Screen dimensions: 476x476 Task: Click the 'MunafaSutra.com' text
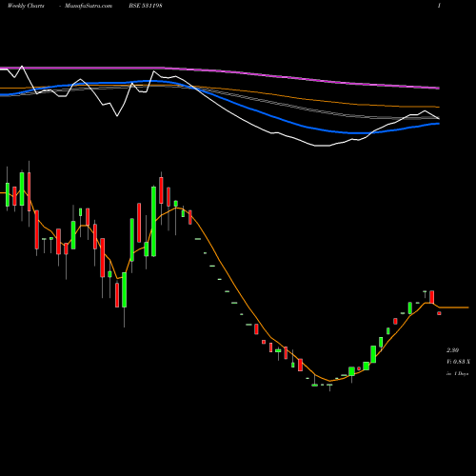click(89, 6)
